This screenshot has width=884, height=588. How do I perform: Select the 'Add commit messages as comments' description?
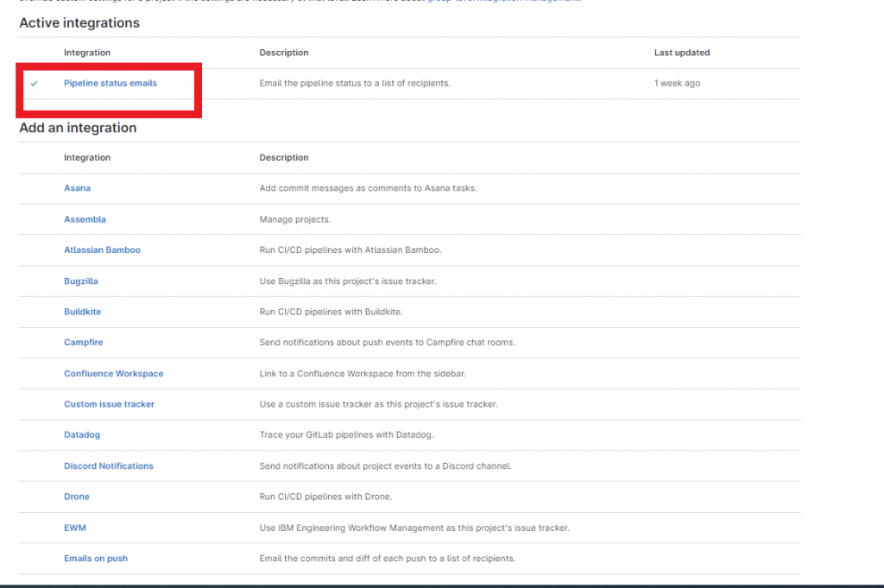pyautogui.click(x=368, y=187)
